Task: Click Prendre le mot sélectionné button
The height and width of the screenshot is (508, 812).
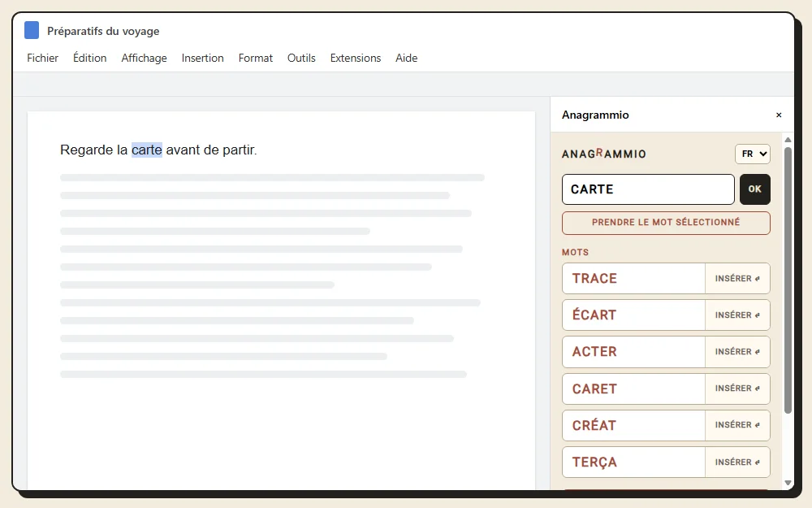Action: (666, 223)
